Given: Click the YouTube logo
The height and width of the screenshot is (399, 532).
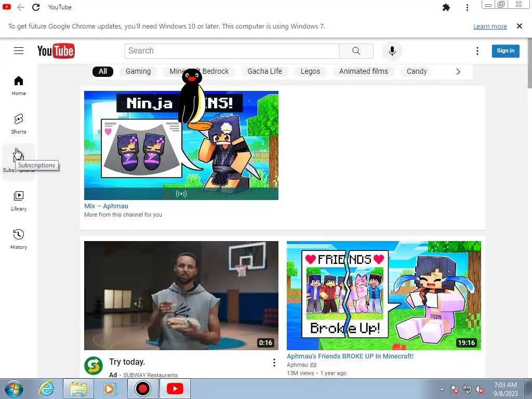Looking at the screenshot, I should click(x=56, y=51).
